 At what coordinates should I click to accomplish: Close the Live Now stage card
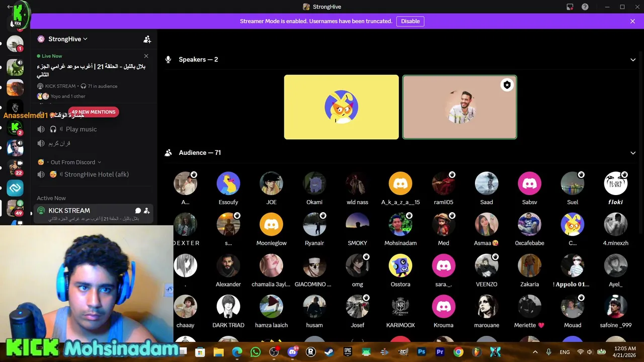146,56
